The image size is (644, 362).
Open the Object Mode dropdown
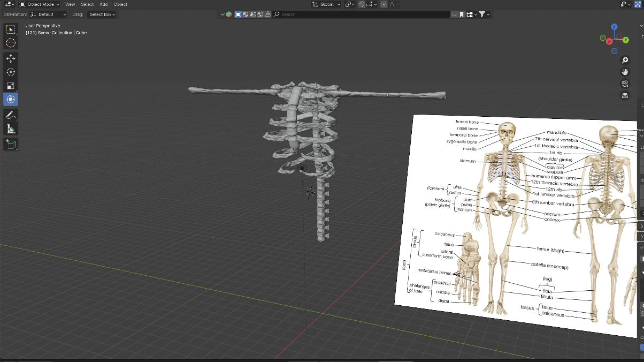point(40,4)
